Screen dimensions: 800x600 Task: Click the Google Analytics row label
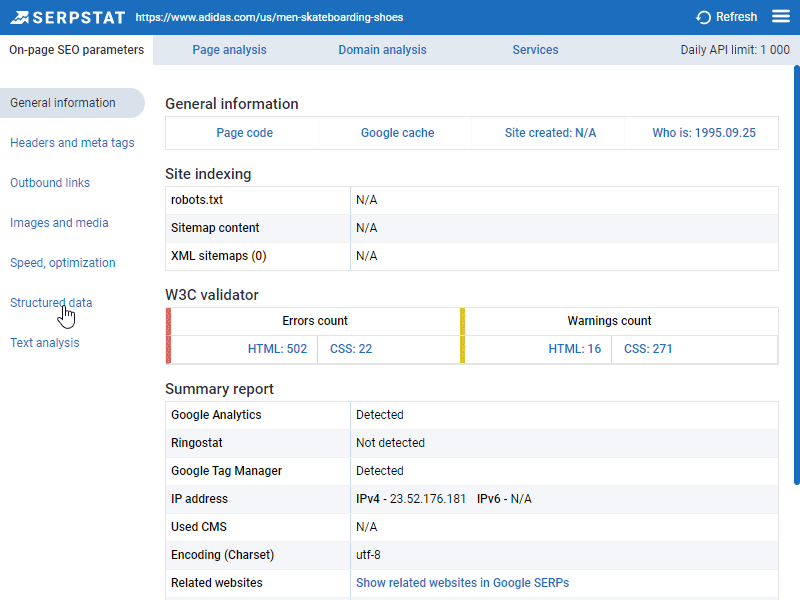click(216, 415)
